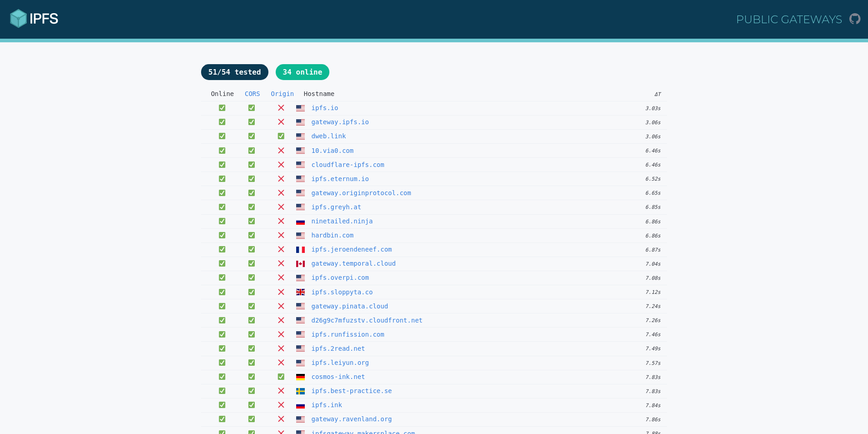
Task: Click the Swedish flag beside ipfs.best-practice.se
Action: (x=300, y=391)
